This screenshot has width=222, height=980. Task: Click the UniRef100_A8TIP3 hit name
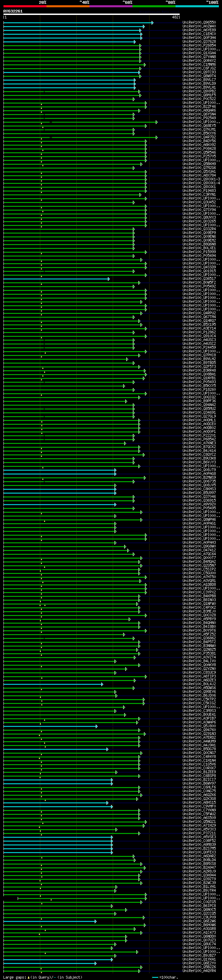tap(199, 676)
